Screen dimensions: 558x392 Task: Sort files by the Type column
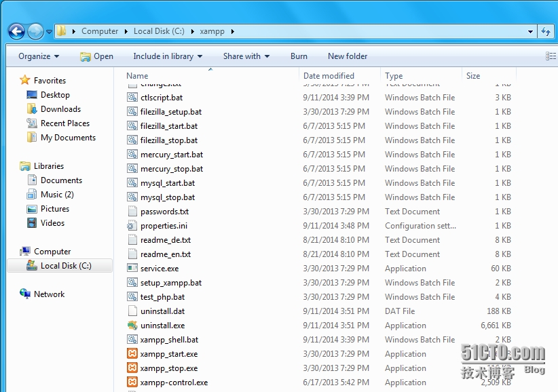[x=394, y=76]
